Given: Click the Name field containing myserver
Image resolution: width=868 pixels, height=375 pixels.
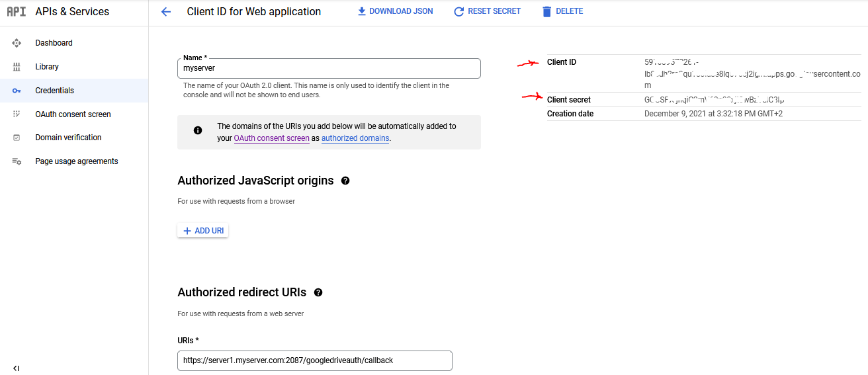Looking at the screenshot, I should [329, 68].
